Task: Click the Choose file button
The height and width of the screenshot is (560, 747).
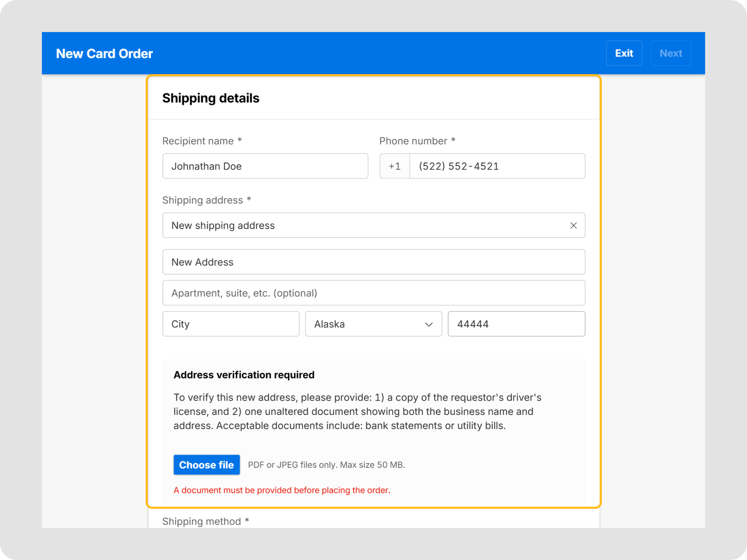Action: tap(206, 465)
